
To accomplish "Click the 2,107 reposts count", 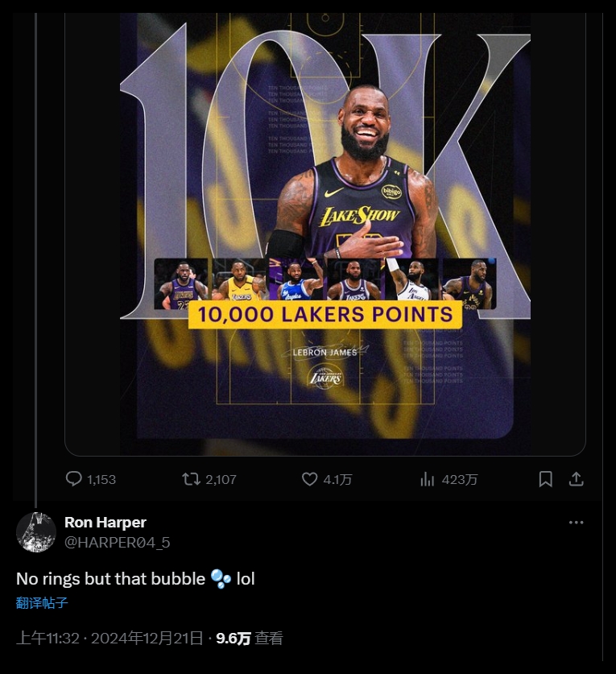I will point(221,479).
